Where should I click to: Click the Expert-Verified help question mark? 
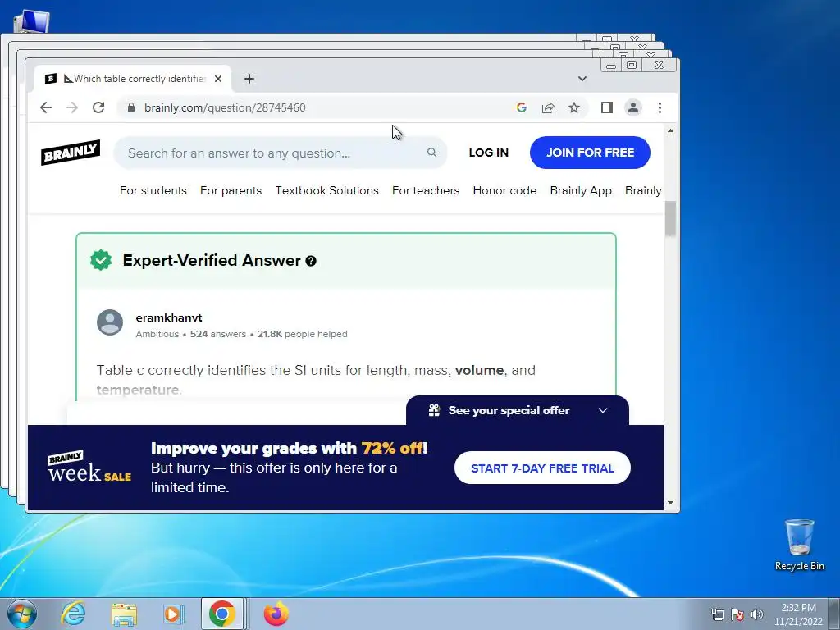(x=311, y=261)
